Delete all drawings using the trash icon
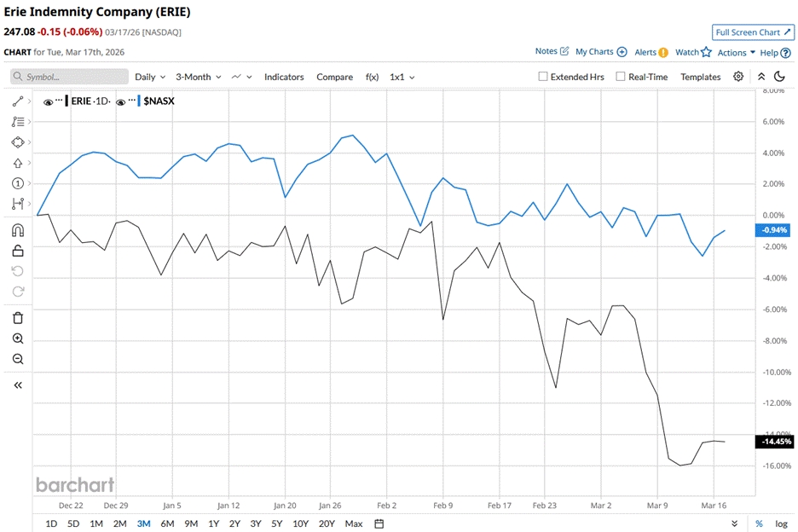The height and width of the screenshot is (532, 798). 17,317
